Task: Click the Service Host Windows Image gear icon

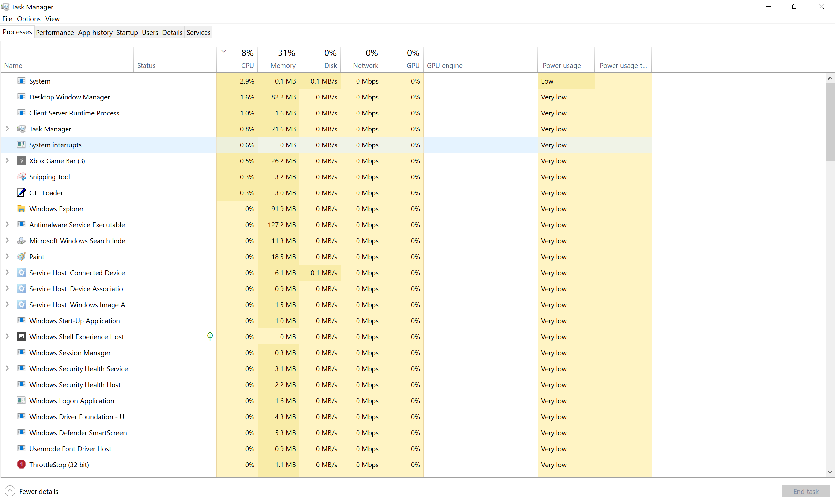Action: point(21,304)
